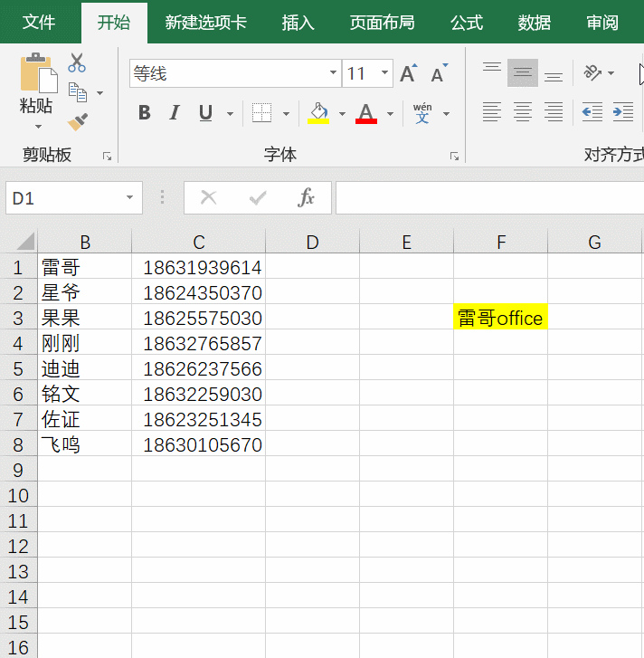Apply red font color A
This screenshot has width=644, height=658.
tap(366, 113)
